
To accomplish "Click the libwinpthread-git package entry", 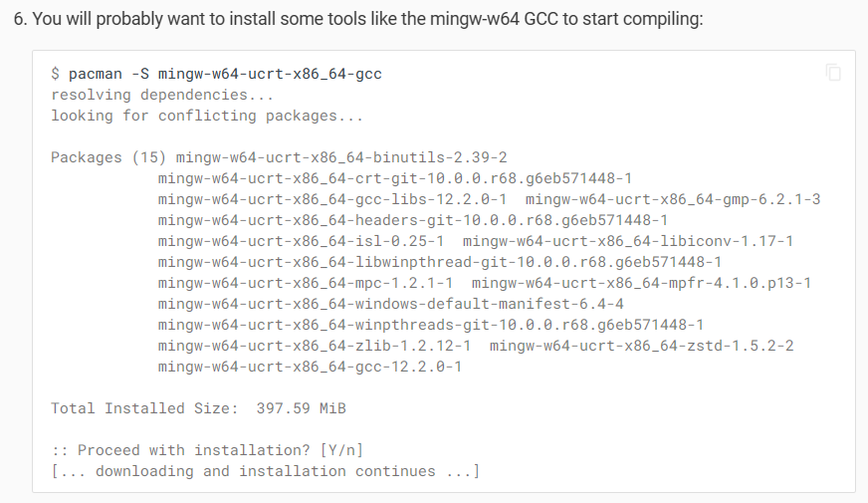I will point(439,262).
